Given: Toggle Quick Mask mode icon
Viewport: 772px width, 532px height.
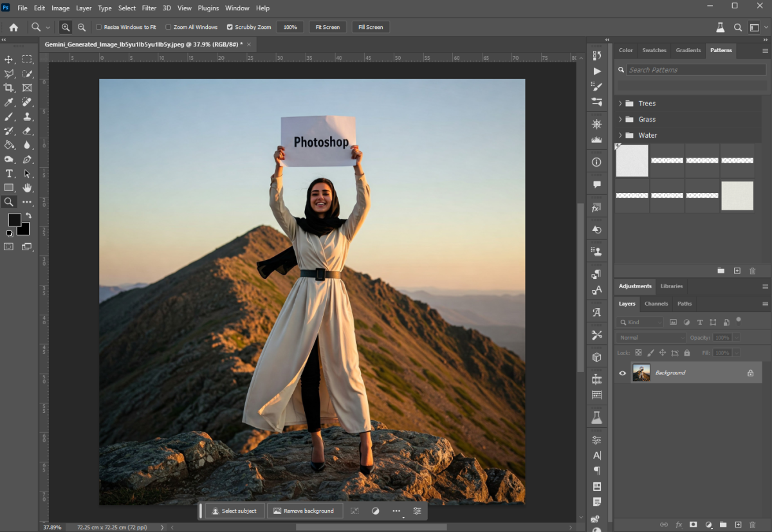Looking at the screenshot, I should pos(9,246).
